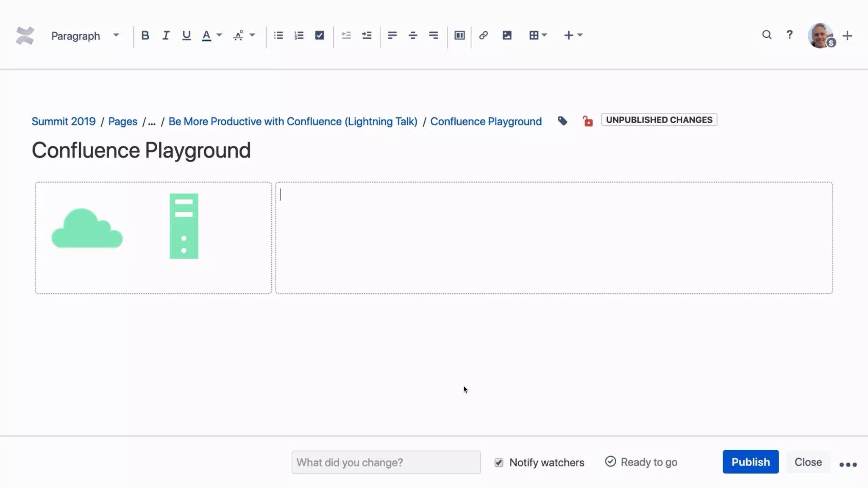Open the Summit 2019 breadcrumb link
The width and height of the screenshot is (868, 488).
[x=64, y=121]
